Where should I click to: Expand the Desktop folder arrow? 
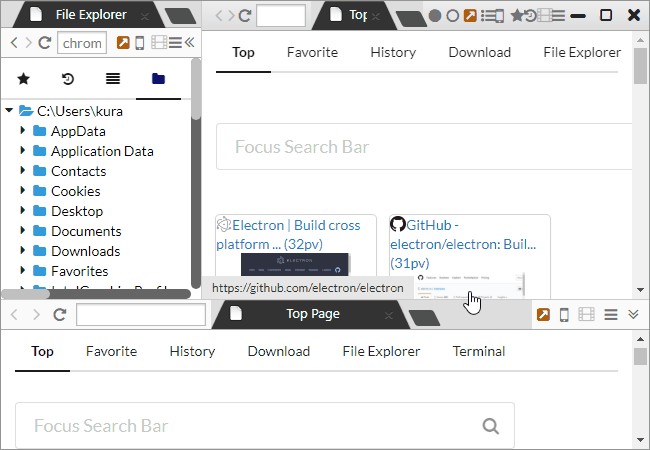[x=23, y=210]
